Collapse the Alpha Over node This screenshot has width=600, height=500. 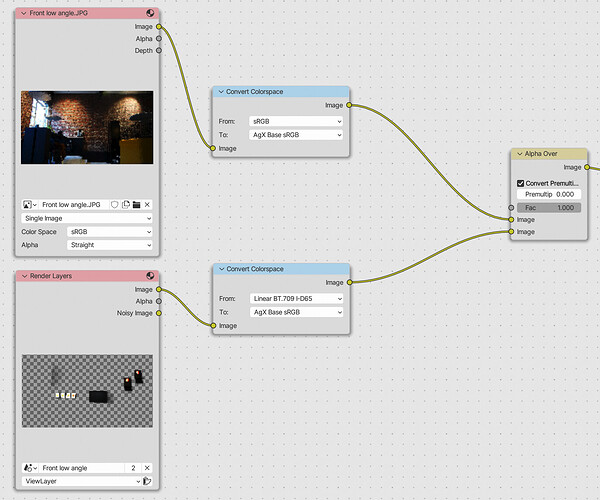520,154
